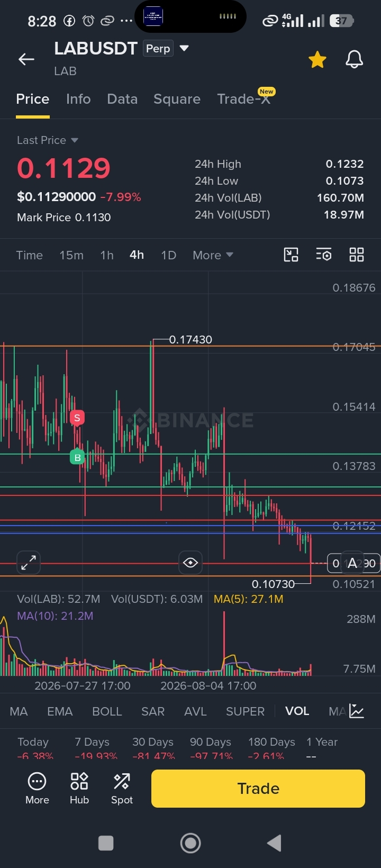
Task: Tap the B buy marker on chart
Action: click(x=77, y=457)
